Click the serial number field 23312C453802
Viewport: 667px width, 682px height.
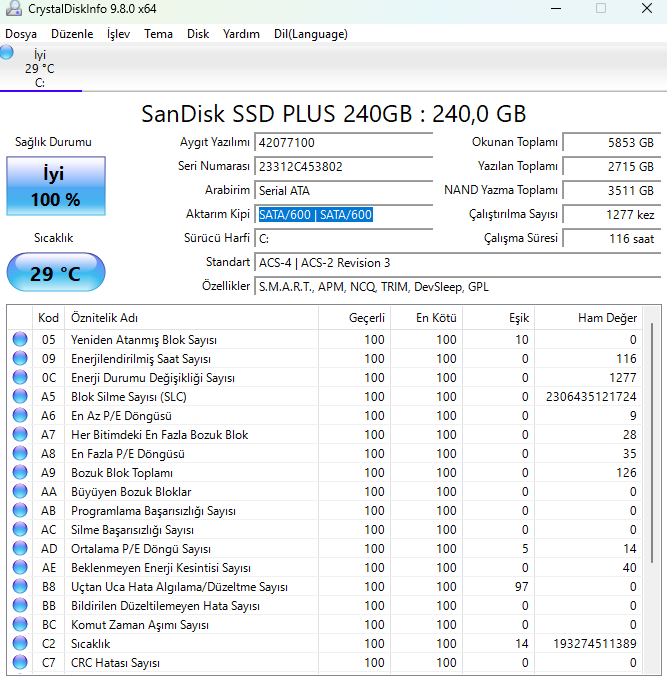344,167
